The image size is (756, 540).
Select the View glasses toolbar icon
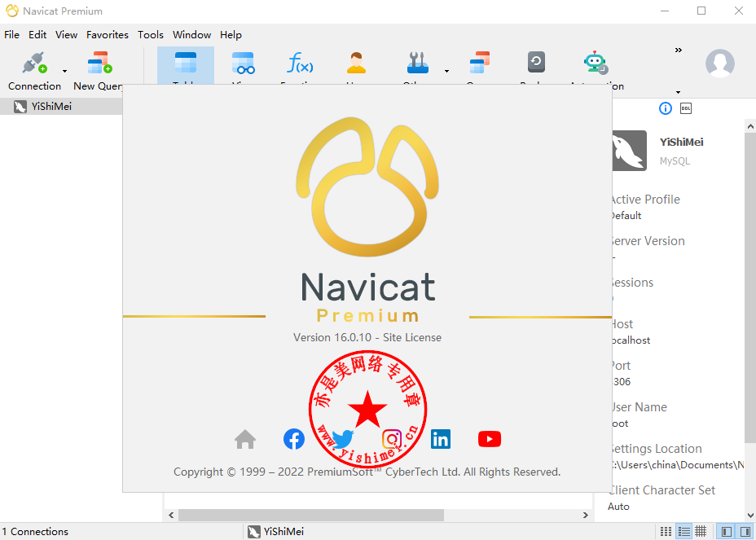pyautogui.click(x=243, y=63)
